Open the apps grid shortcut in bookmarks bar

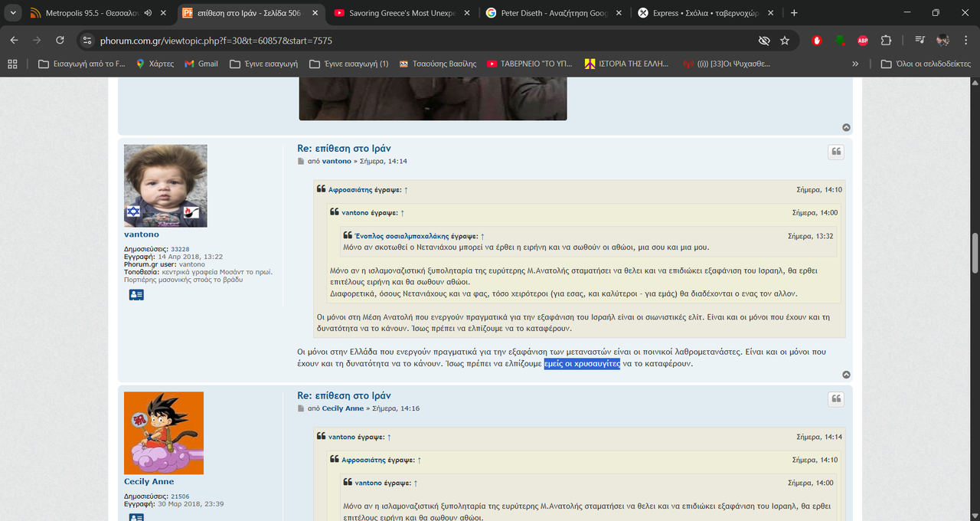(12, 64)
